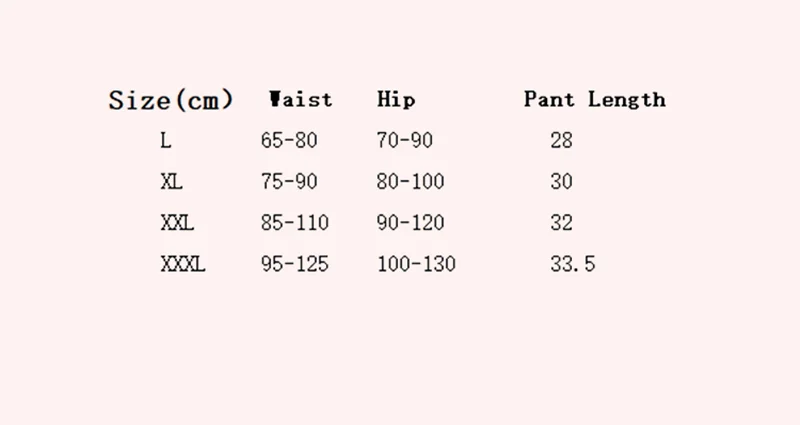Click waist value 95-125

tap(294, 265)
